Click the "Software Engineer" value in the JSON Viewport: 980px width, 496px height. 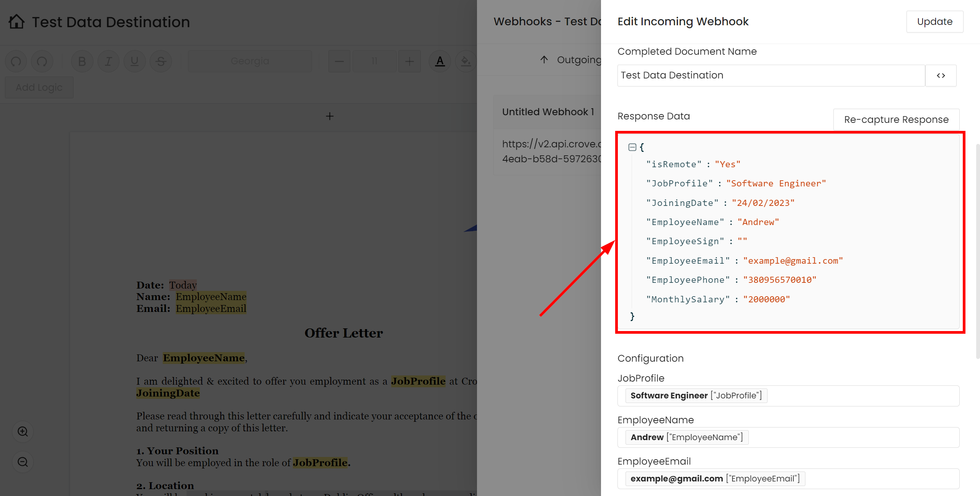tap(776, 183)
